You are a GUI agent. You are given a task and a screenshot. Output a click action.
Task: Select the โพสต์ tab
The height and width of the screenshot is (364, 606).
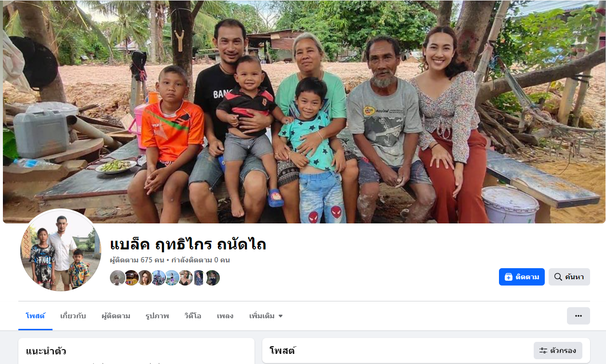click(35, 316)
